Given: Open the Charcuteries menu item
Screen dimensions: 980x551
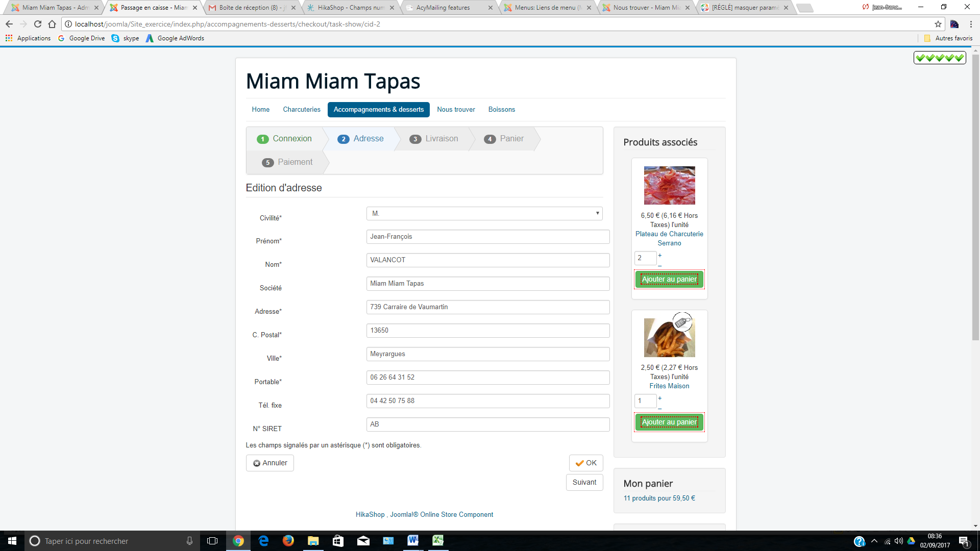Looking at the screenshot, I should tap(302, 110).
